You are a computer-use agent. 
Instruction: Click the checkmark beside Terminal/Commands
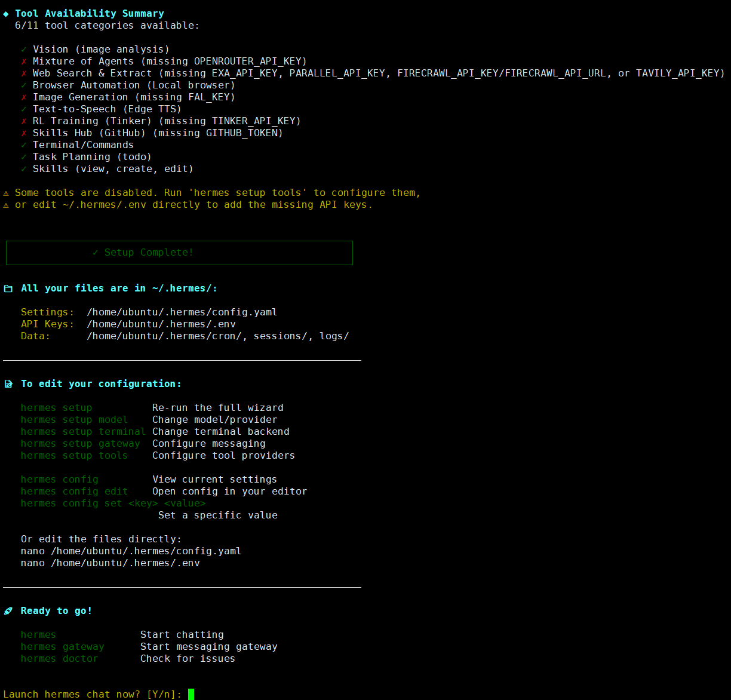click(24, 145)
